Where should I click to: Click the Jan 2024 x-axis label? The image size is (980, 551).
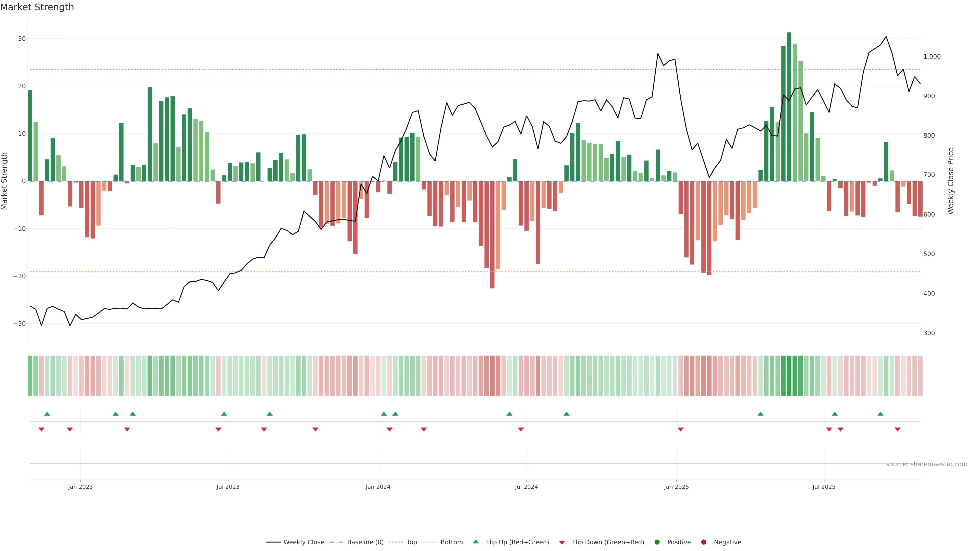pyautogui.click(x=378, y=487)
